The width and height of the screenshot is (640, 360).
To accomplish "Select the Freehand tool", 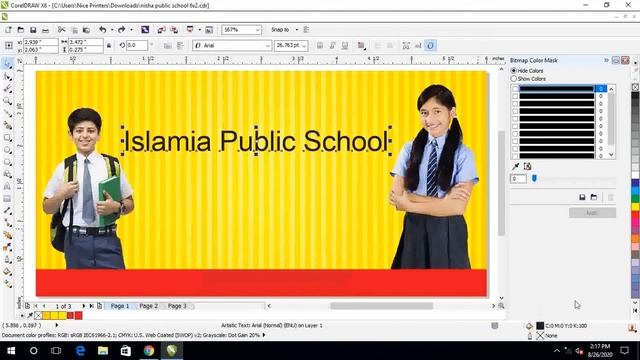I will [7, 113].
